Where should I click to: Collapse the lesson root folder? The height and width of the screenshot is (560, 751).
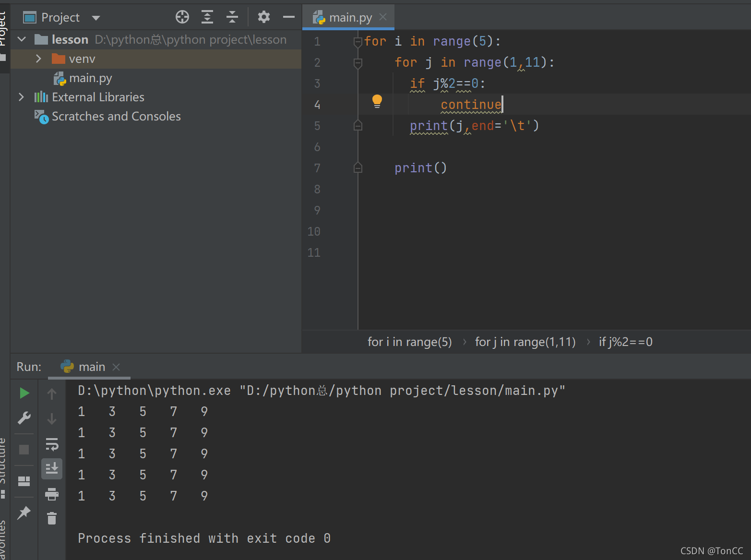pyautogui.click(x=22, y=39)
